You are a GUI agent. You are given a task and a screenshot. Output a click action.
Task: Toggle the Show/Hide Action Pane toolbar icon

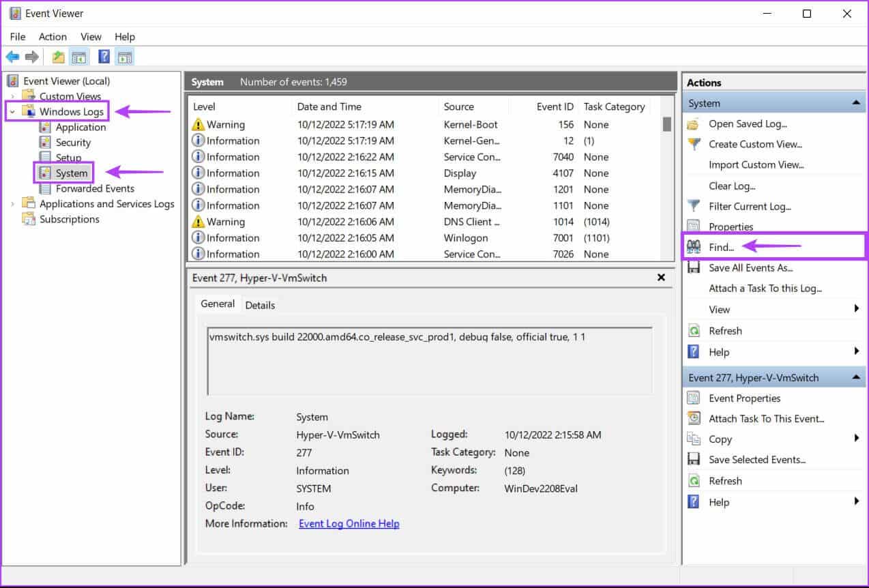[124, 57]
